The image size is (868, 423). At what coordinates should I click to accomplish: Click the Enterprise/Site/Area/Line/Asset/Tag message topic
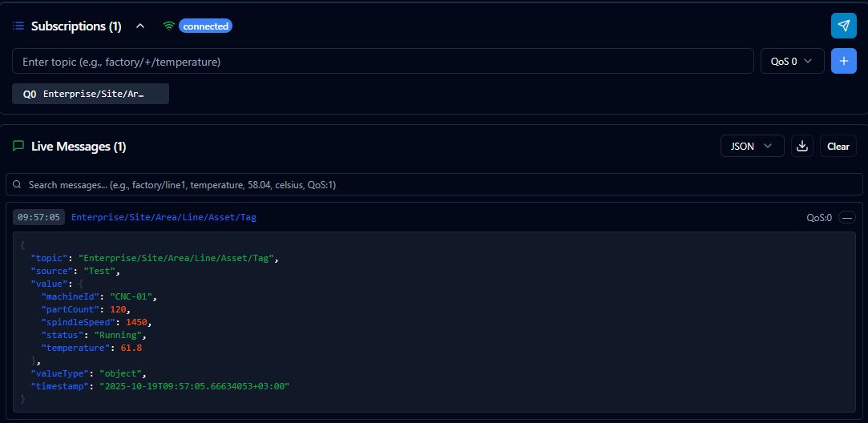(164, 217)
